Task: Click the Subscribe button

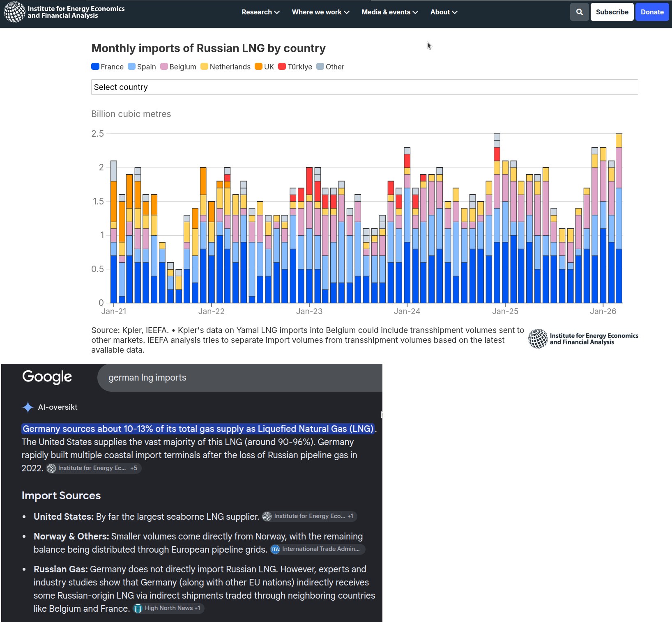Action: click(x=612, y=12)
